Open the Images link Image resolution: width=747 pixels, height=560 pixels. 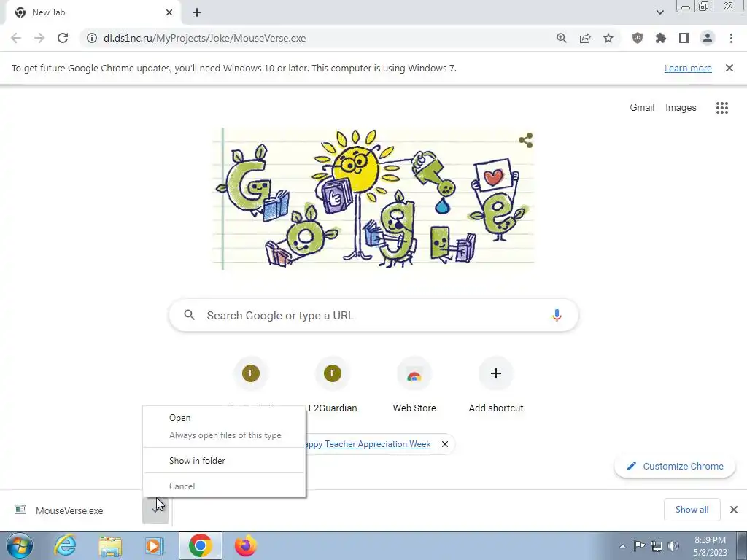(681, 108)
